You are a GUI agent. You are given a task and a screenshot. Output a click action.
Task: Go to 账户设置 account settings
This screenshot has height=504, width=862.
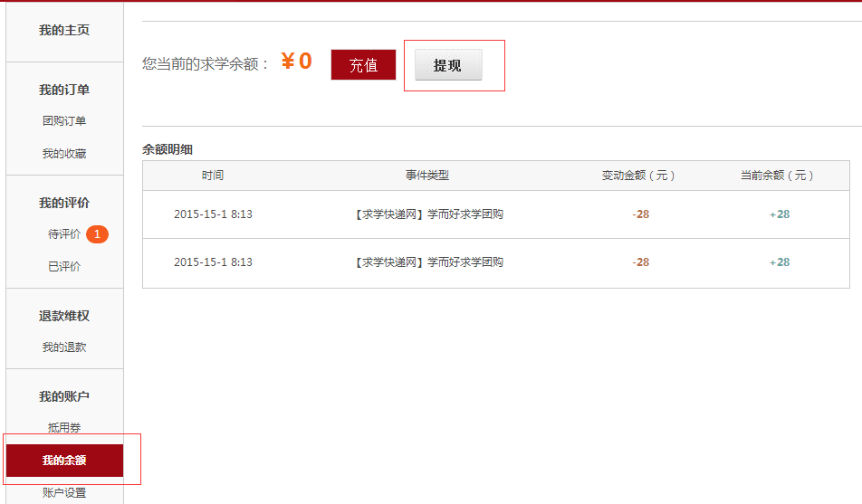tap(64, 493)
